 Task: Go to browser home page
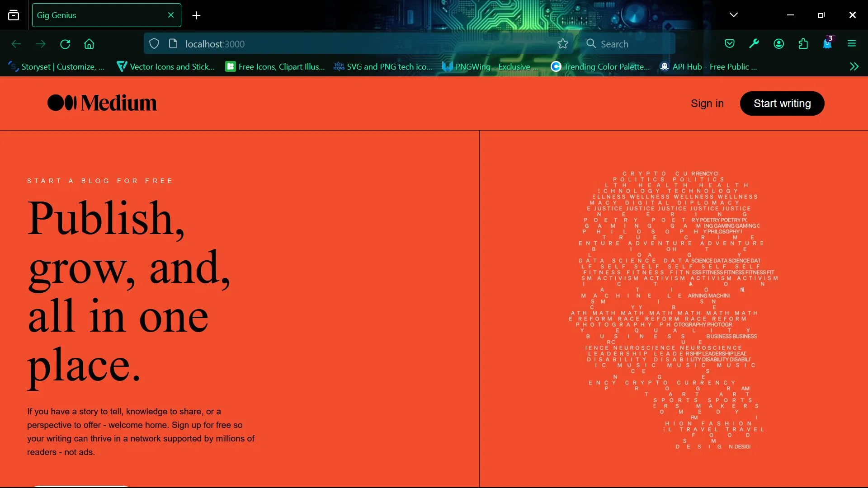pyautogui.click(x=89, y=44)
